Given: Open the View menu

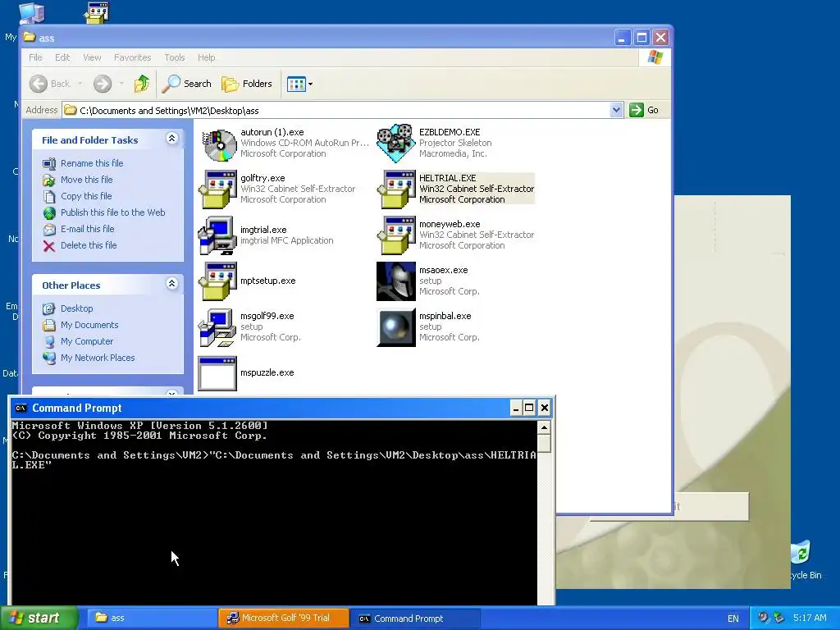Looking at the screenshot, I should pos(92,57).
